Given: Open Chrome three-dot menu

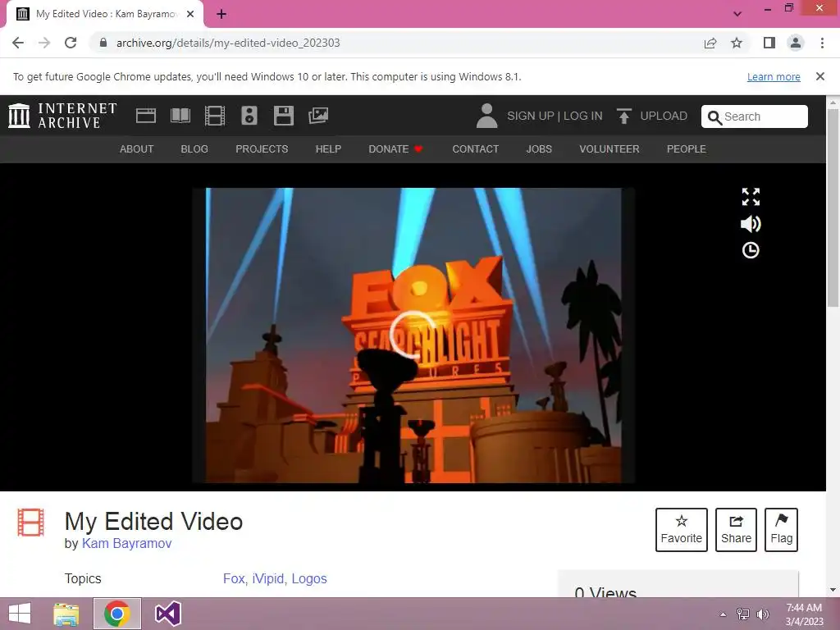Looking at the screenshot, I should click(x=822, y=43).
